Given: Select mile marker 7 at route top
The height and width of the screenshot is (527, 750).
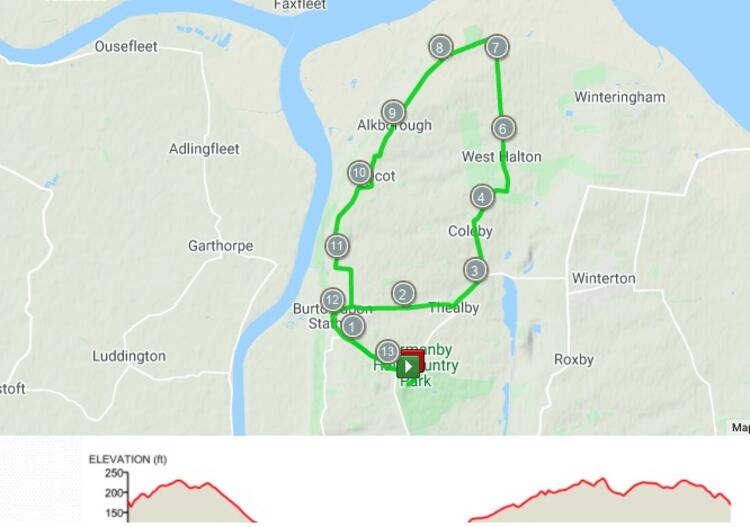Looking at the screenshot, I should click(x=496, y=47).
